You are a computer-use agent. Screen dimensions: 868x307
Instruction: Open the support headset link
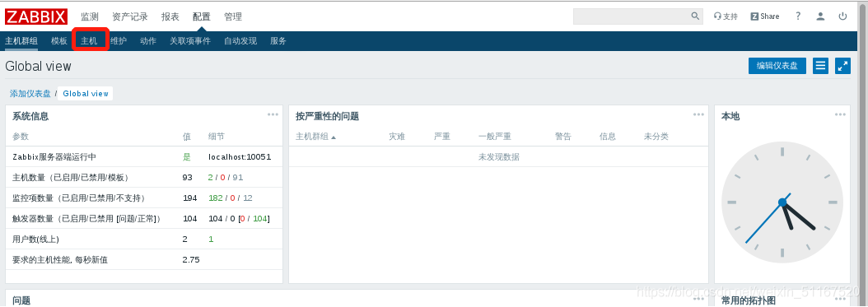click(x=726, y=16)
